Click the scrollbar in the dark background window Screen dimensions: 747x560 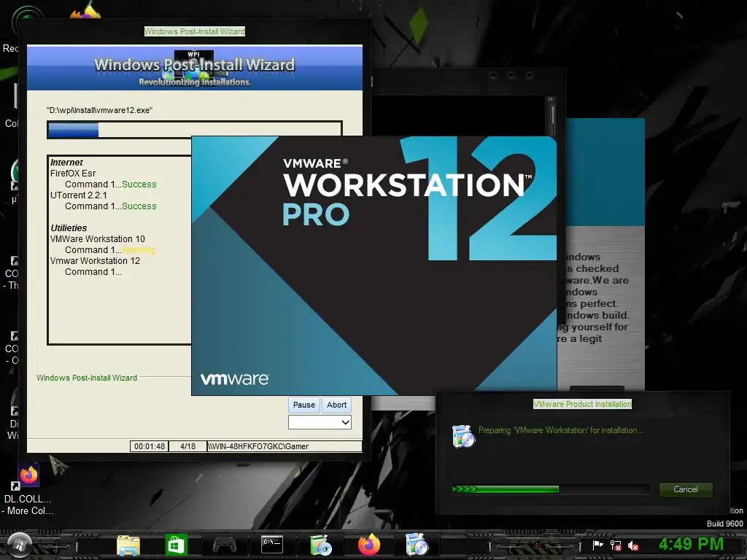[x=551, y=117]
